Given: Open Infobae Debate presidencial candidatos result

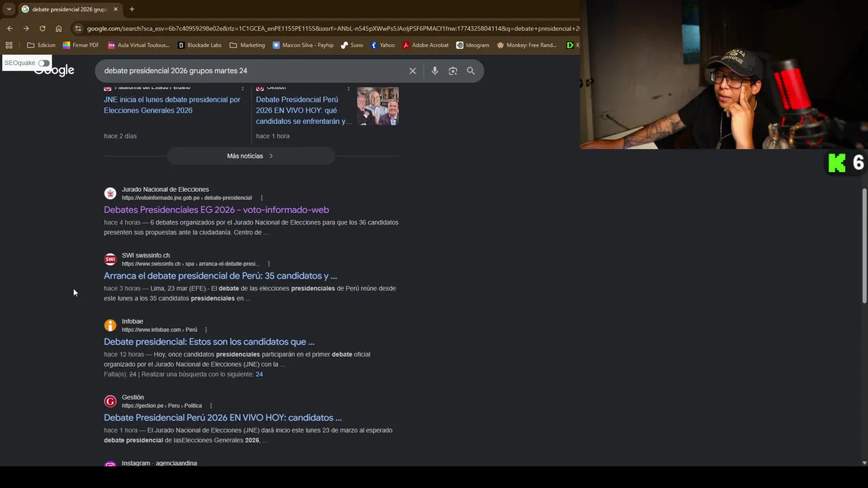Looking at the screenshot, I should [x=209, y=342].
